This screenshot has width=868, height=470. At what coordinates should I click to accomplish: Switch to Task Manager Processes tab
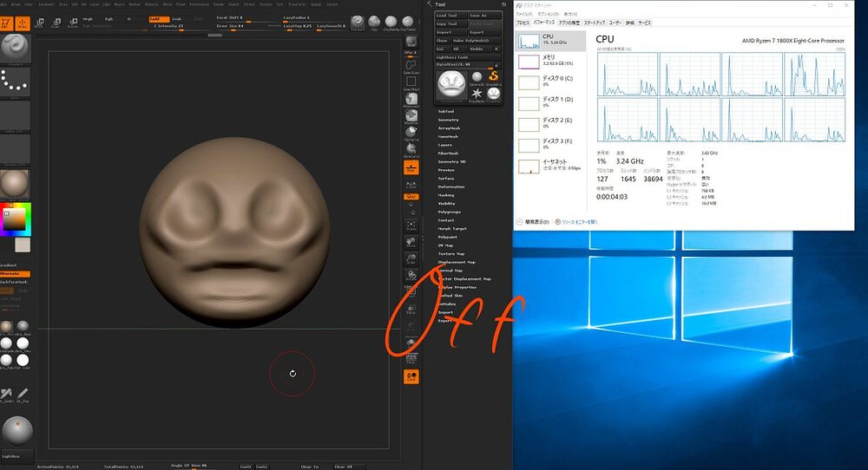(523, 23)
